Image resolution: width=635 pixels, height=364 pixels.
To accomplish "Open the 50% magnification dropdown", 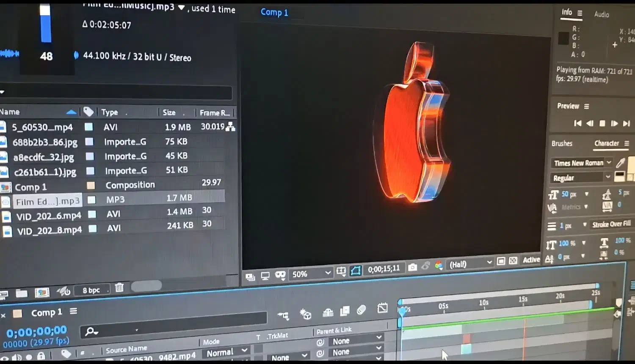I will tap(311, 274).
